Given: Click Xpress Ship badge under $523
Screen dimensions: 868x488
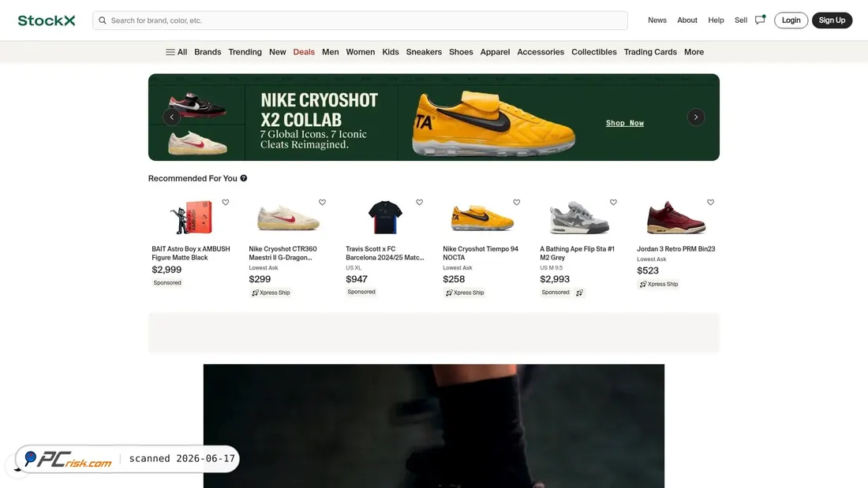Looking at the screenshot, I should click(x=659, y=284).
